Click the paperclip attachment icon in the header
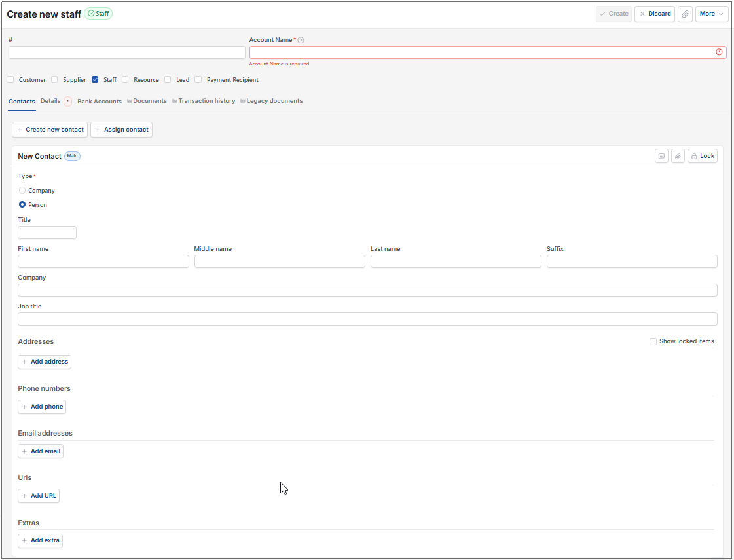Screen dimensions: 734x560 685,14
